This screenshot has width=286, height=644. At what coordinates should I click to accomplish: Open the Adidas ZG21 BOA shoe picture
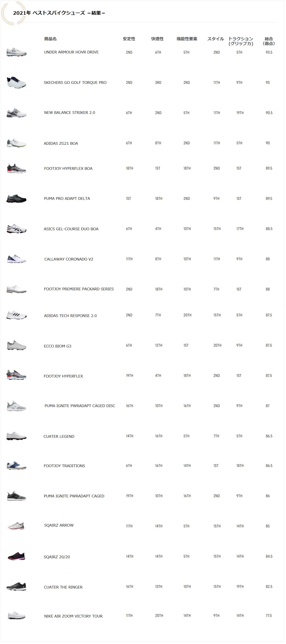coord(16,143)
